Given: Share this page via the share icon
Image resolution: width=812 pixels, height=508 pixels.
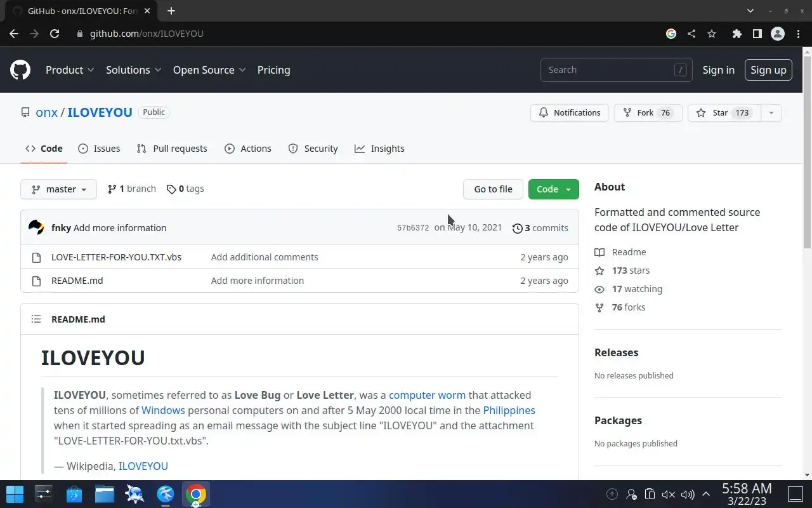Looking at the screenshot, I should (691, 34).
